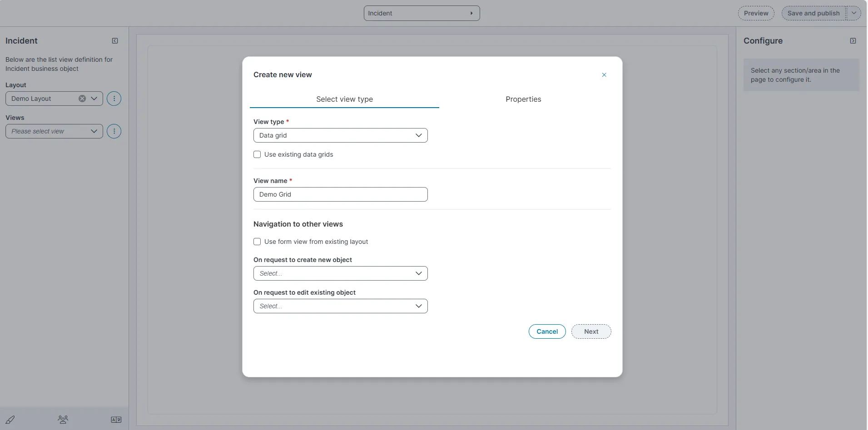
Task: Click the Cancel button
Action: click(547, 331)
